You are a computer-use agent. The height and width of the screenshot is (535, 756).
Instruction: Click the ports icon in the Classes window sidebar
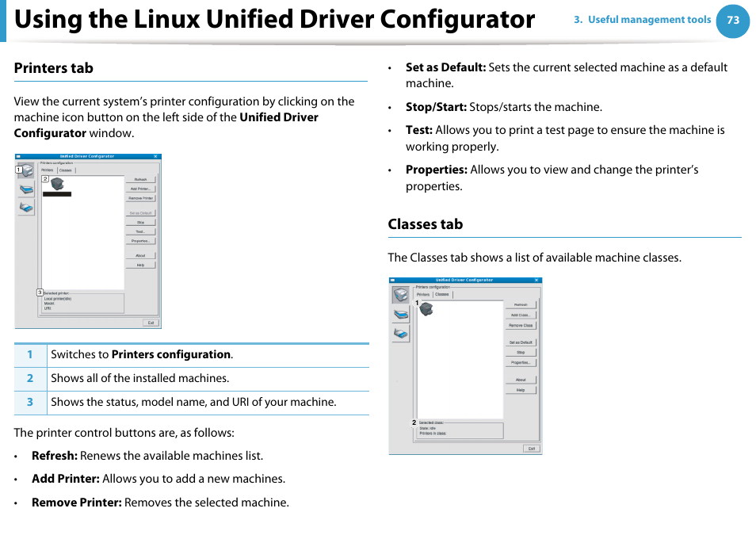(x=399, y=334)
